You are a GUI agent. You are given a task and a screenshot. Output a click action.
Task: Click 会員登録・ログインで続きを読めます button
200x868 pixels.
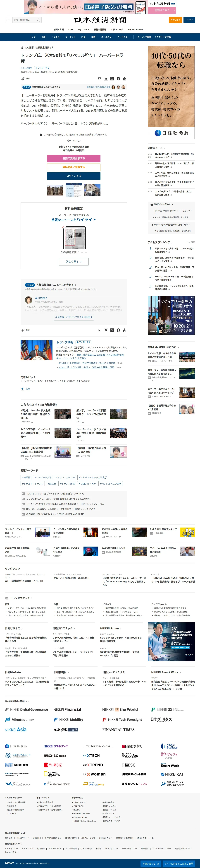click(x=74, y=317)
